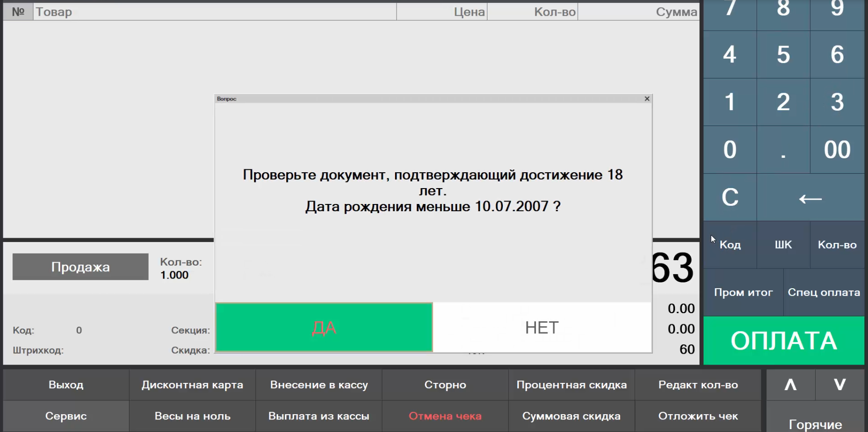
Task: Tap digit 5 on the numeric keypad
Action: click(x=783, y=54)
